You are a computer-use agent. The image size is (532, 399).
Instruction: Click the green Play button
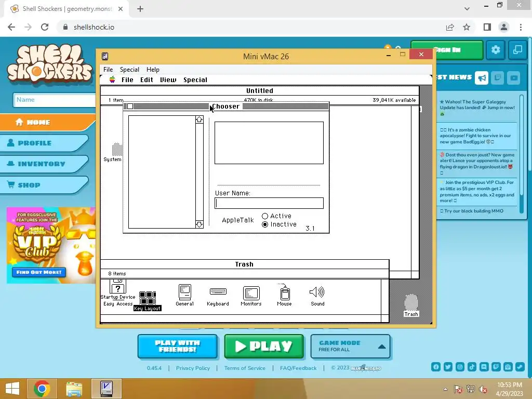(x=264, y=346)
